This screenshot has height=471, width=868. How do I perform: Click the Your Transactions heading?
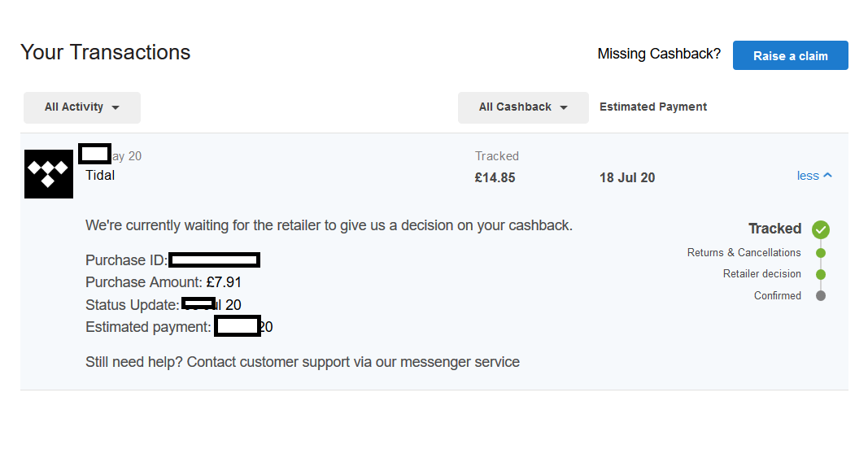click(105, 52)
